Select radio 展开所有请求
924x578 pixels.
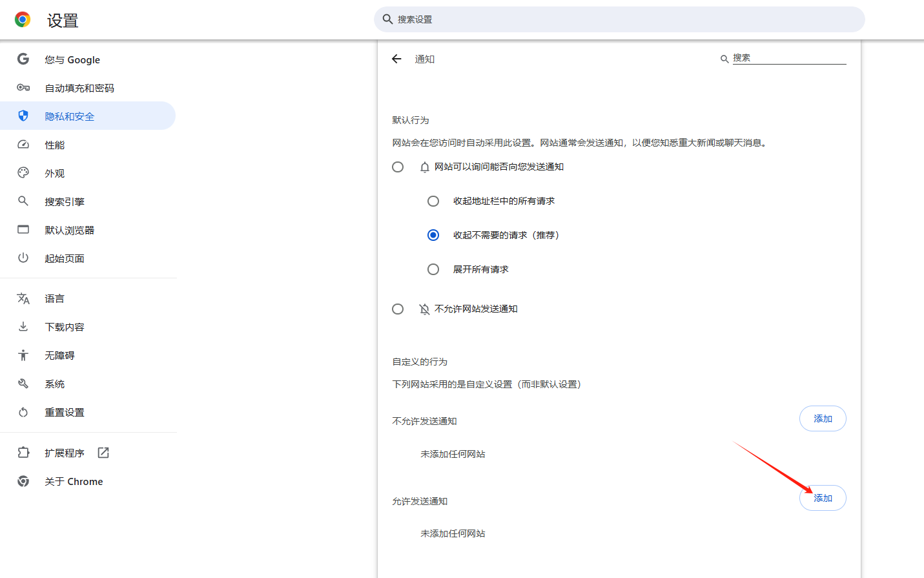(433, 269)
